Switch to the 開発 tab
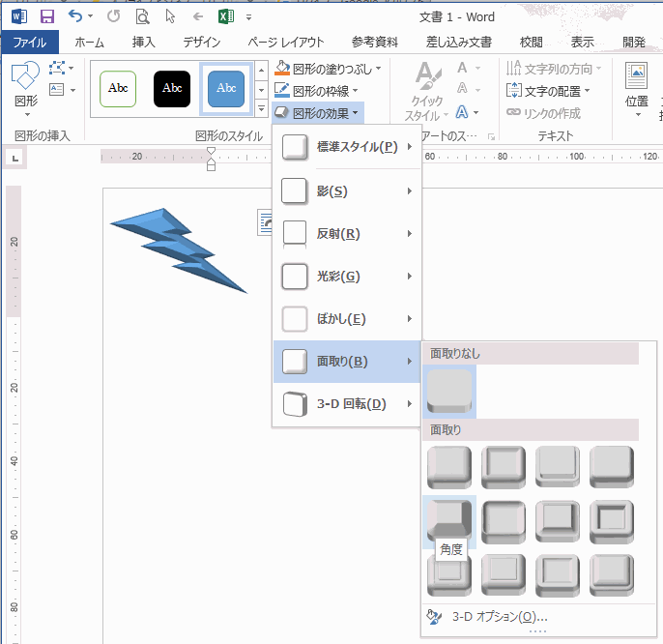Viewport: 663px width, 644px height. pos(634,42)
